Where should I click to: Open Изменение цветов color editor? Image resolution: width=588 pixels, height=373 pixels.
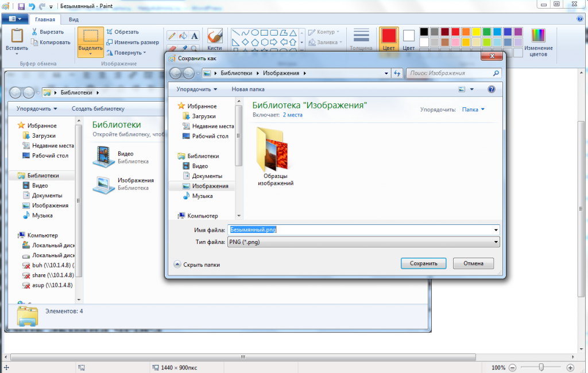(x=538, y=42)
